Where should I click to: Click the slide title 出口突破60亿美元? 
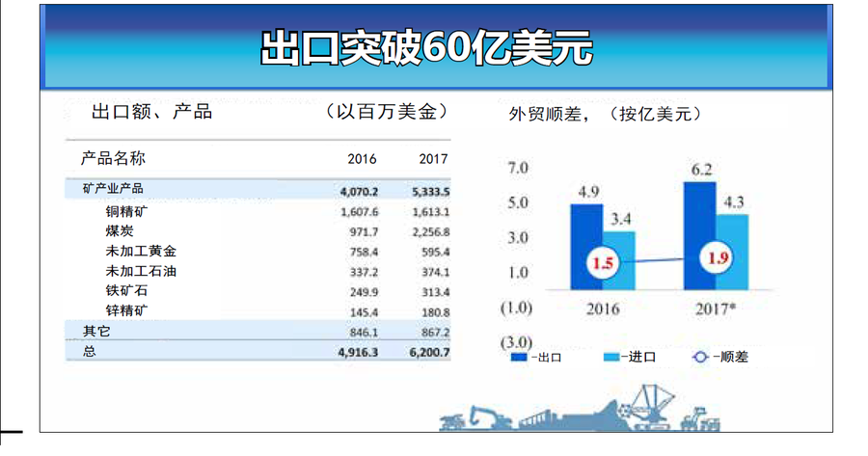[x=426, y=48]
